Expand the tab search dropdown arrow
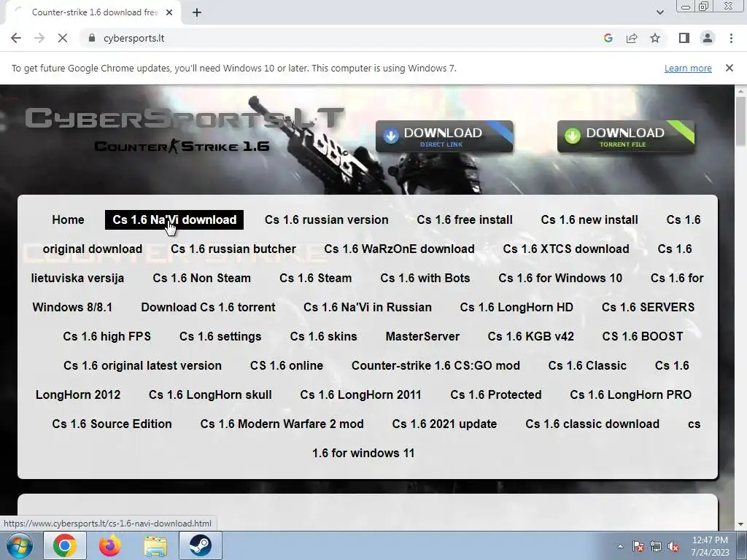 tap(659, 12)
